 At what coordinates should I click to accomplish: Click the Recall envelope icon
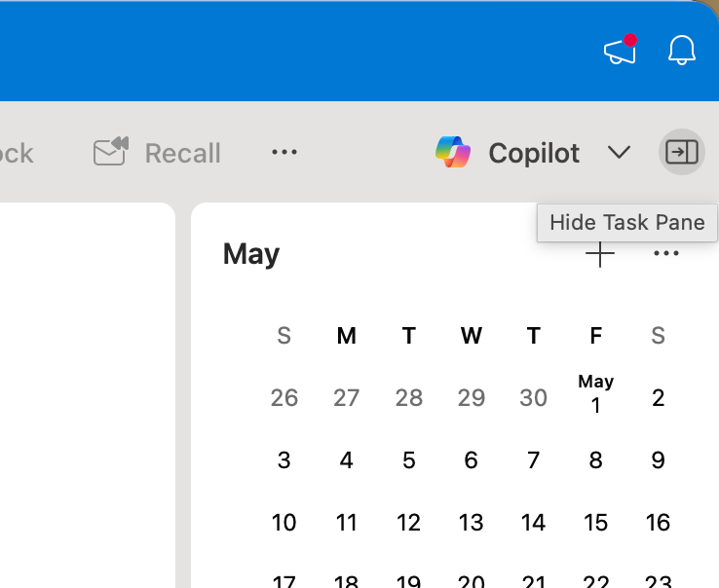(x=111, y=151)
